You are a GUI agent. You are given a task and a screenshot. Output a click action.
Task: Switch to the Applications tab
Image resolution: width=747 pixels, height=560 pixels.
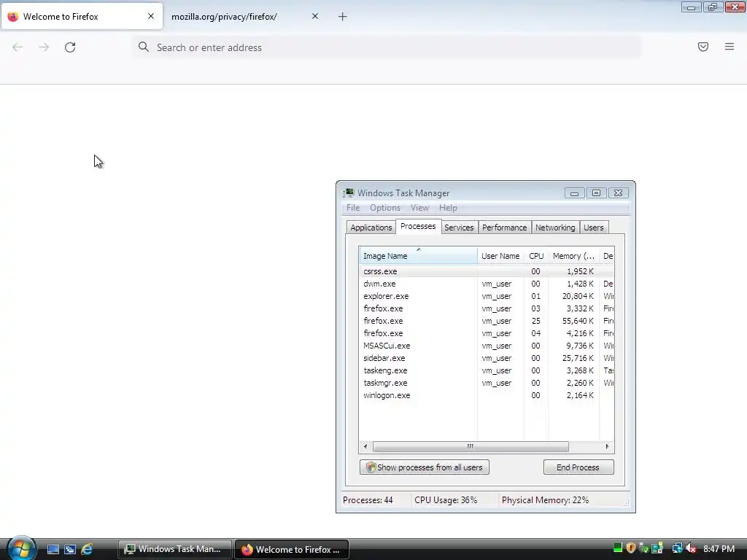pyautogui.click(x=371, y=227)
